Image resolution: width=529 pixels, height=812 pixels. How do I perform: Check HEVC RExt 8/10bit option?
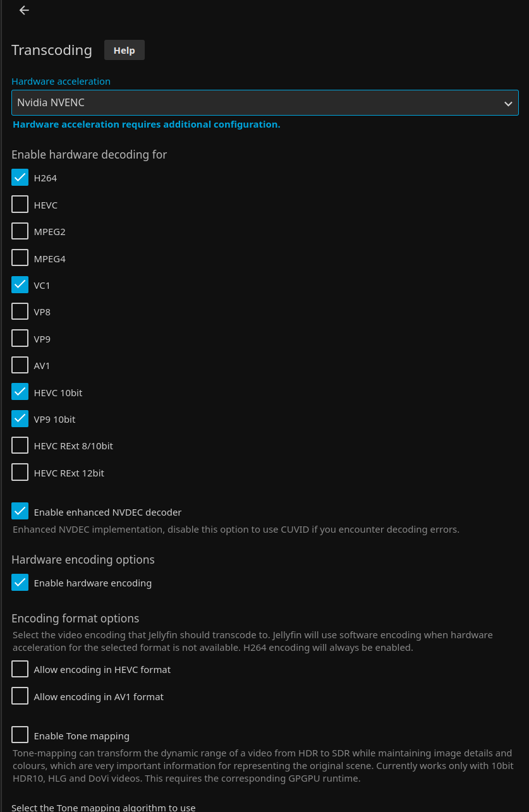coord(20,445)
